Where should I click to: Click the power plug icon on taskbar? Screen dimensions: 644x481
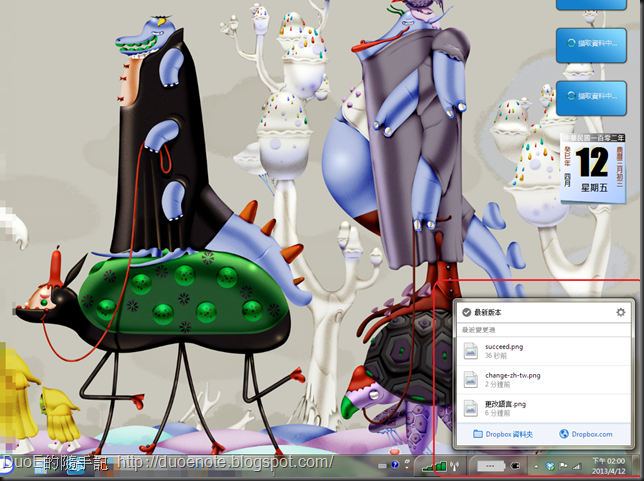tap(515, 466)
